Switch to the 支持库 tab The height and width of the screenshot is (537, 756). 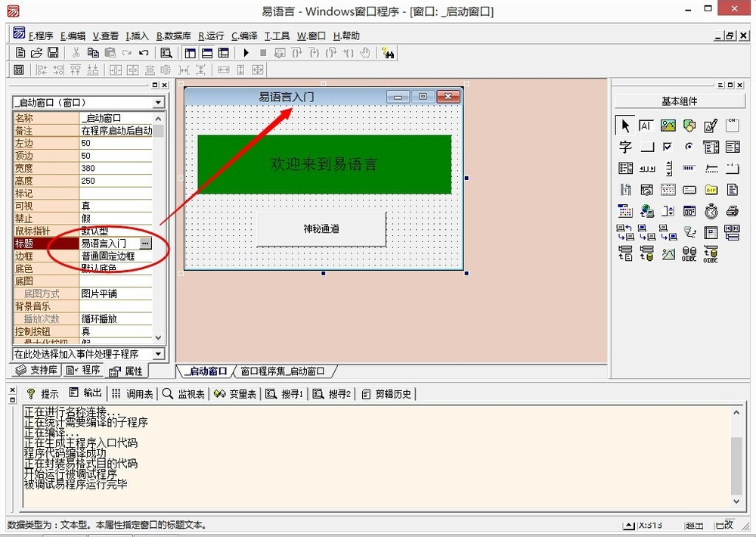[36, 370]
